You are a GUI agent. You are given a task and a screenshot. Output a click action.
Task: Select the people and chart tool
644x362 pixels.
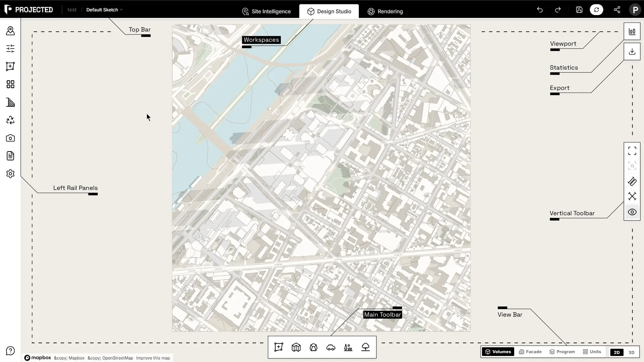point(348,347)
